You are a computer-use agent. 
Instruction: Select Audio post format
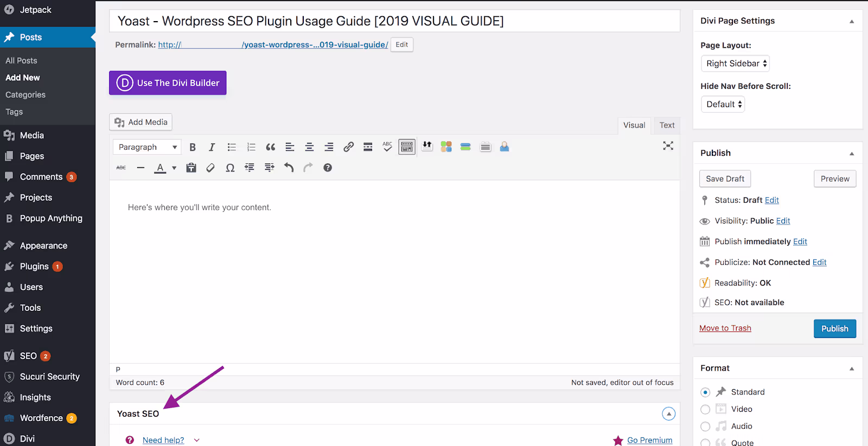click(x=705, y=426)
